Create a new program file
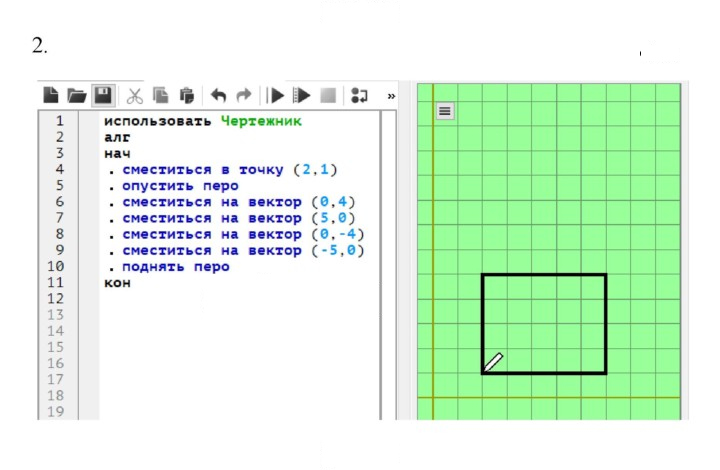The height and width of the screenshot is (470, 720). pyautogui.click(x=51, y=95)
